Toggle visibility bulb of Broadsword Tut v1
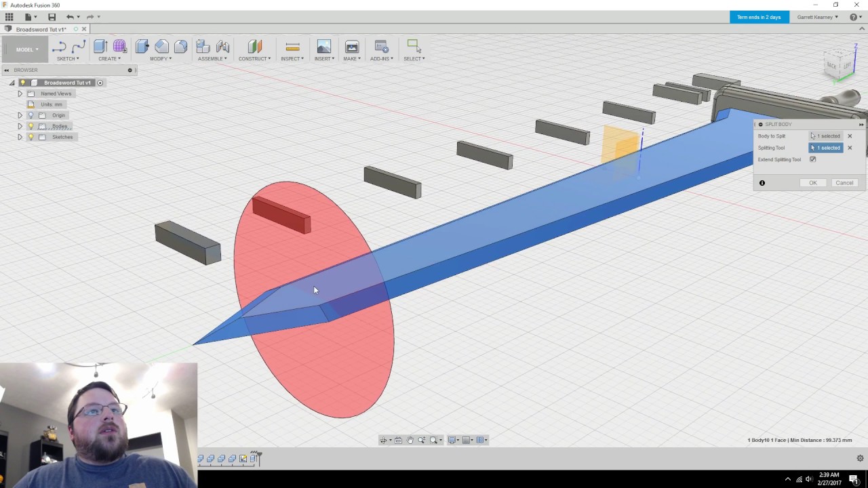 pyautogui.click(x=22, y=83)
